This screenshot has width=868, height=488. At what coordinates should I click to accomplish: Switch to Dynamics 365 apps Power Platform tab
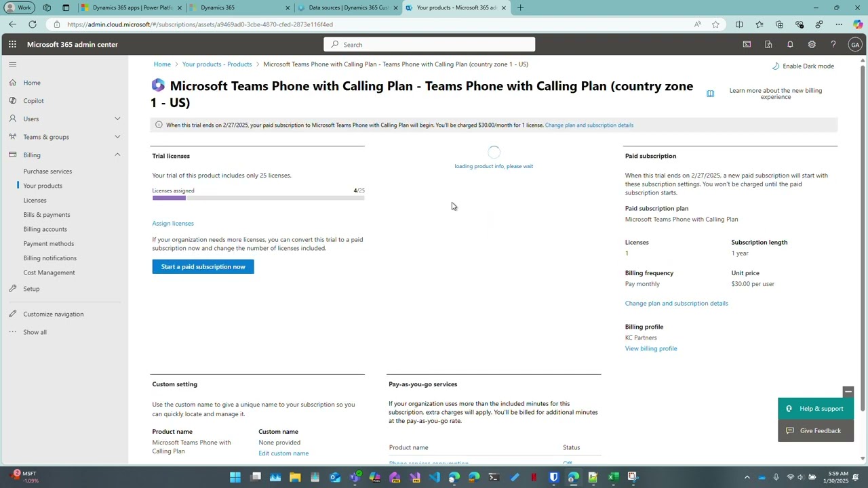coord(132,7)
